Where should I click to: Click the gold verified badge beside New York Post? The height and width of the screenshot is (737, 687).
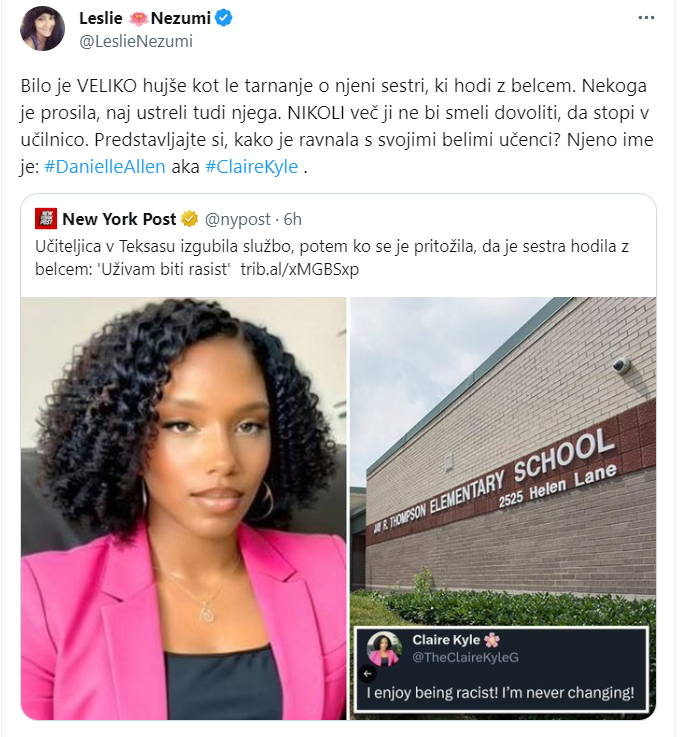tap(189, 219)
